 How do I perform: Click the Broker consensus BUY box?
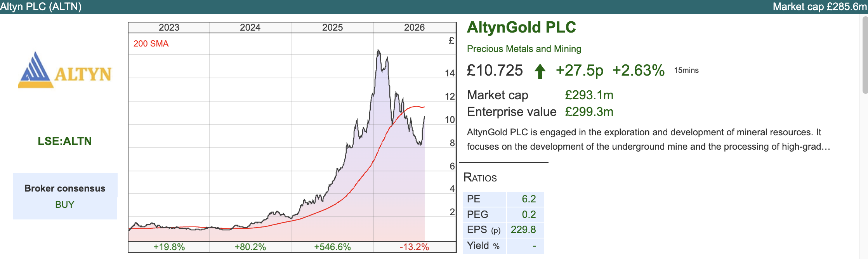65,196
